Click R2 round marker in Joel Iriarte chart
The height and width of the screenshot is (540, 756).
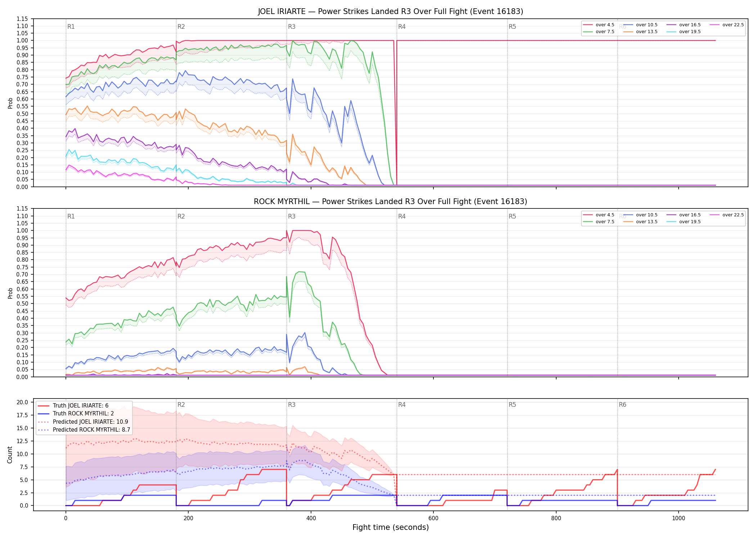[181, 27]
